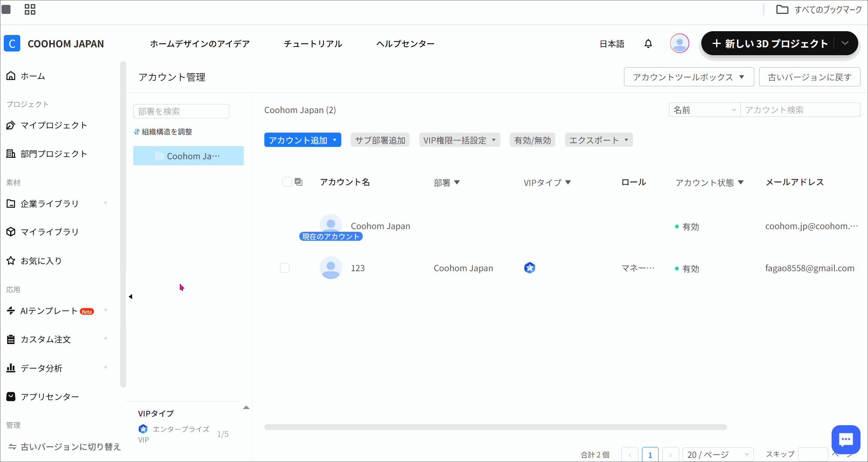The width and height of the screenshot is (868, 462).
Task: Open the VIP権限一括設定 dropdown
Action: click(460, 140)
